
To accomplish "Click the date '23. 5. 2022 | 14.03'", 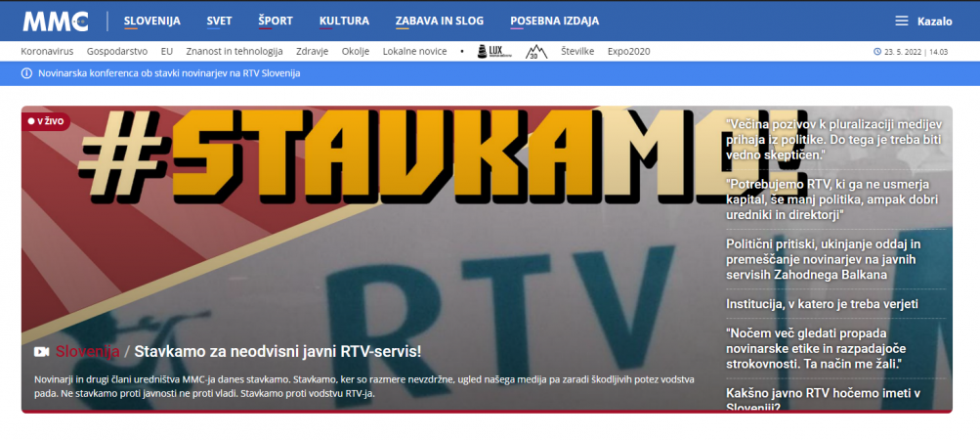I will [916, 52].
